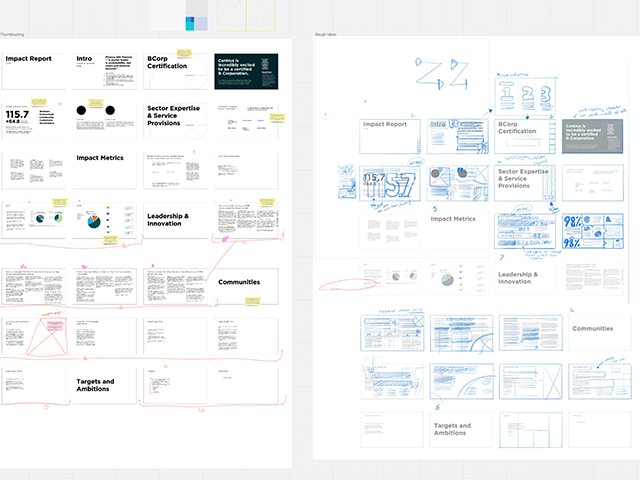The height and width of the screenshot is (480, 640).
Task: Open the Rough ideas frame label
Action: [325, 35]
